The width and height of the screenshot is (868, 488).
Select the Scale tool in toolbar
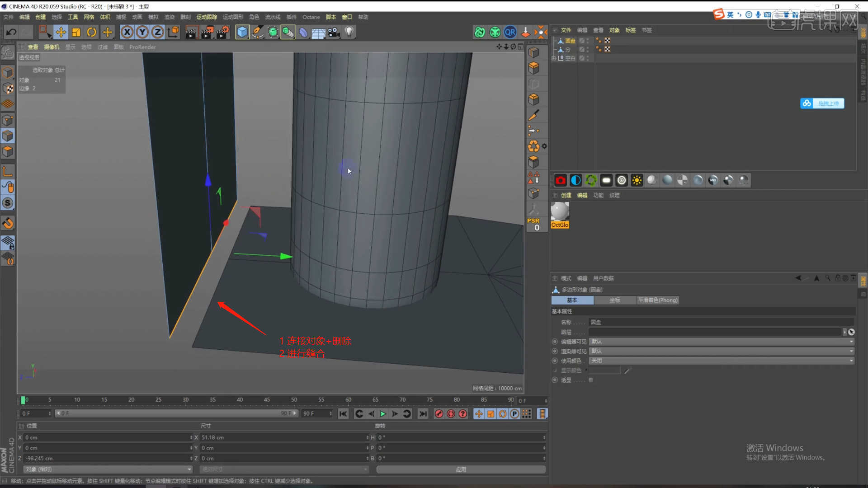point(76,32)
